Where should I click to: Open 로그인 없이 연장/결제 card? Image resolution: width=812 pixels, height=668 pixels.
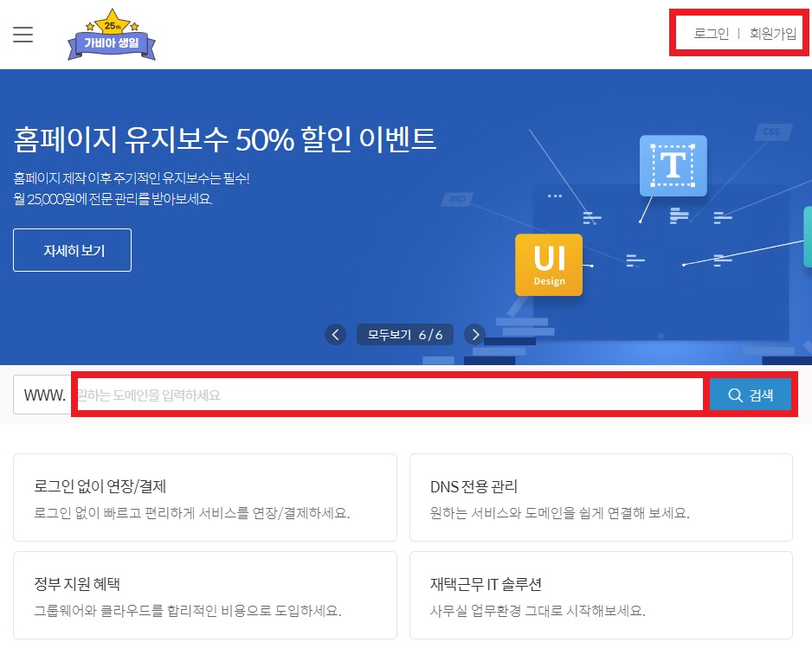coord(205,498)
